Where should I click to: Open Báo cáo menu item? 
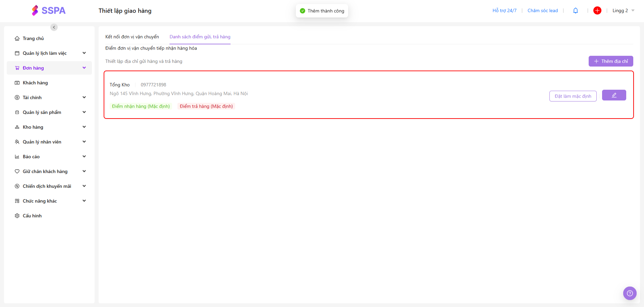49,157
